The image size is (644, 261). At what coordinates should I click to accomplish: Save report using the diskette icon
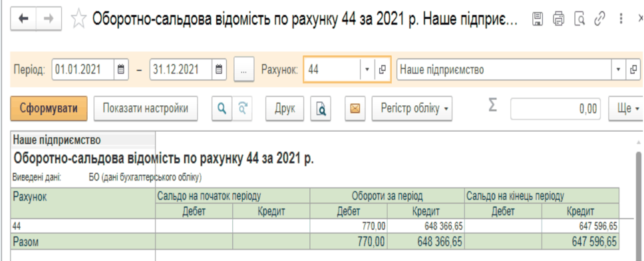(537, 19)
